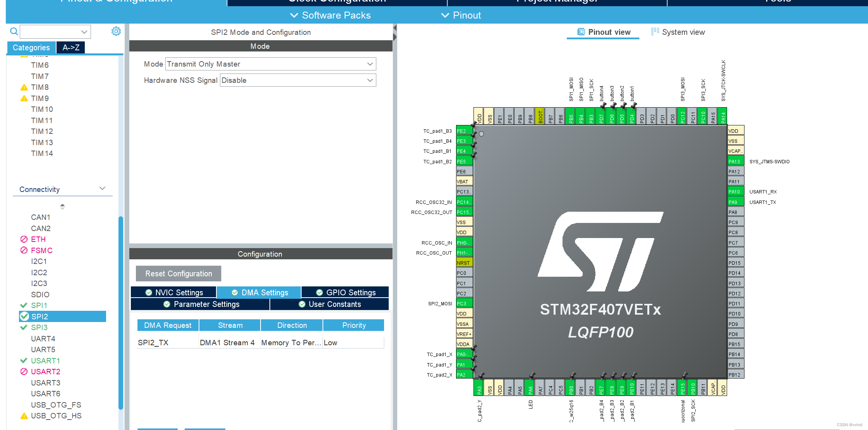Click the settings gear above the component tree
868x430 pixels.
(116, 31)
